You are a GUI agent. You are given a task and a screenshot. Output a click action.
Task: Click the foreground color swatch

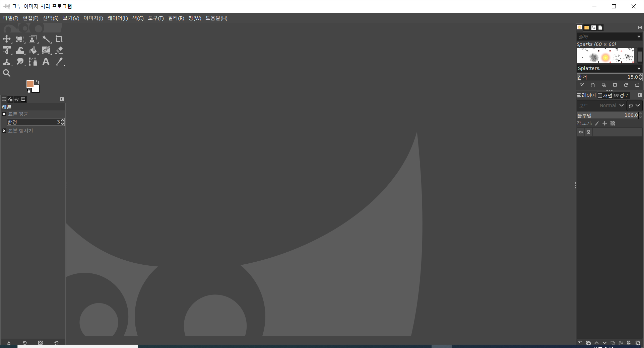pos(30,84)
